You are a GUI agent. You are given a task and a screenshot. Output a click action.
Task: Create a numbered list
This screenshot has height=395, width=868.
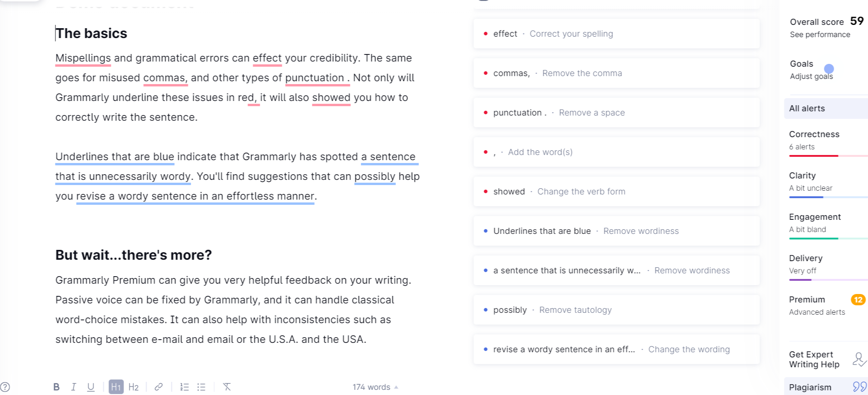tap(184, 387)
